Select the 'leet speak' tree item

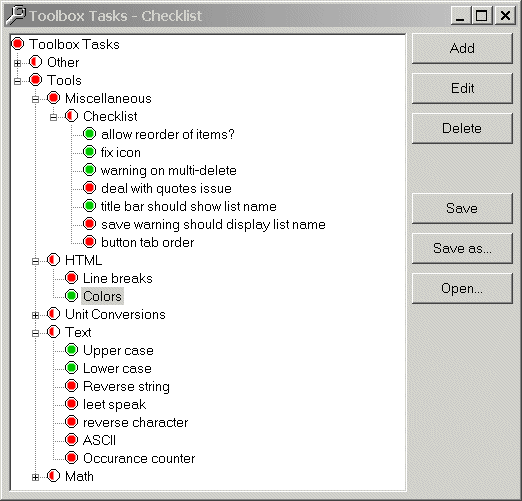[x=114, y=404]
